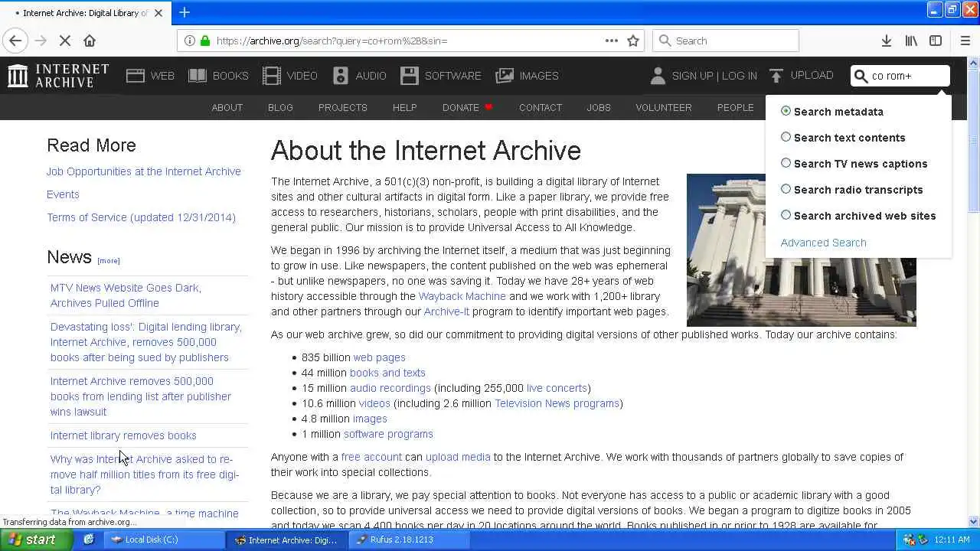Image resolution: width=980 pixels, height=551 pixels.
Task: Switch to Rufus 2.18.1213 taskbar window
Action: [x=409, y=540]
